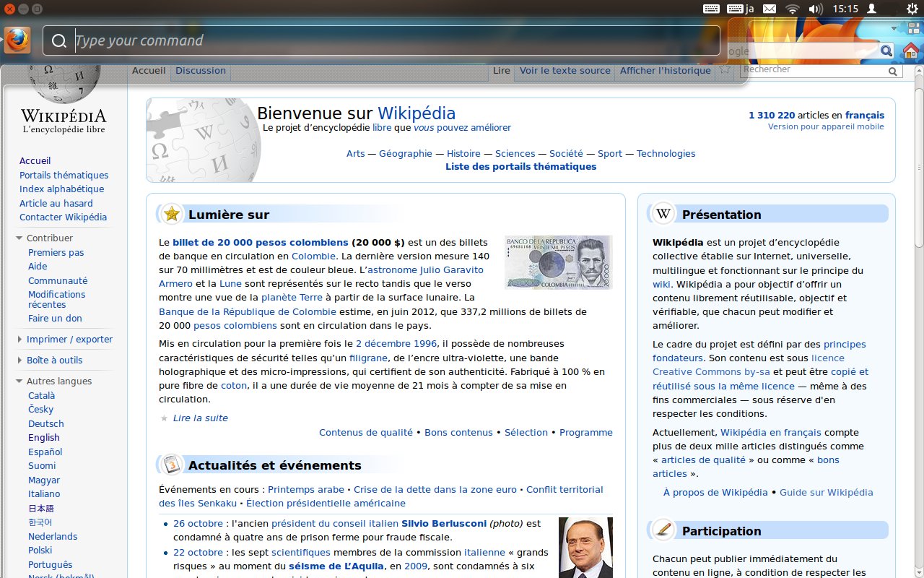
Task: Open the user account indicator
Action: pyautogui.click(x=872, y=9)
